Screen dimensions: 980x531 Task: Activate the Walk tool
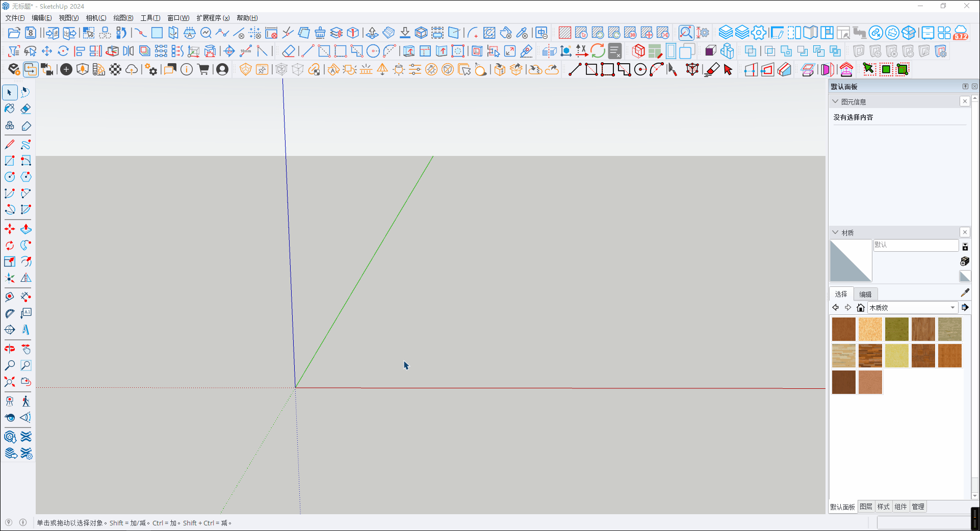26,401
